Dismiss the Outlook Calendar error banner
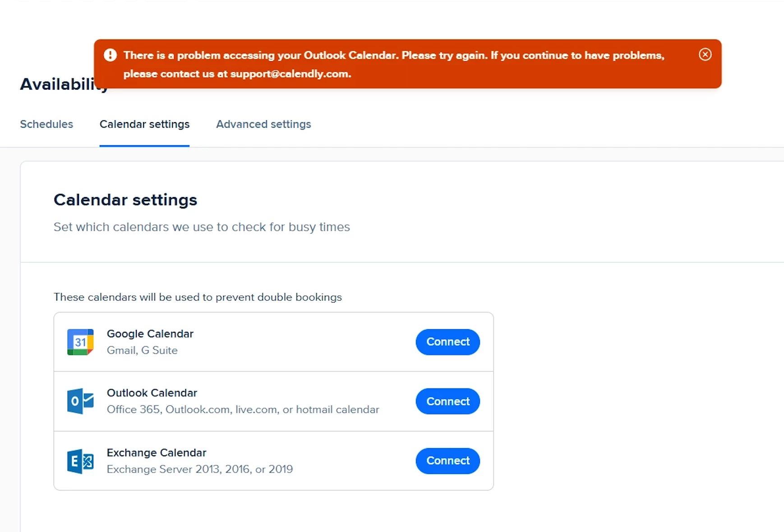This screenshot has height=532, width=784. (x=705, y=55)
